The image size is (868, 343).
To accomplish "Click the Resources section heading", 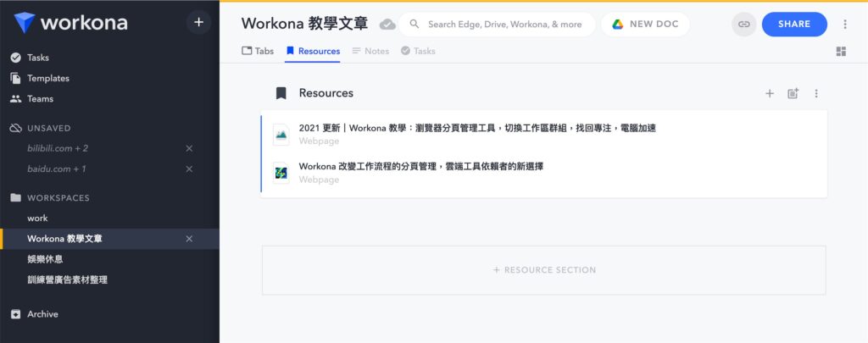I will pyautogui.click(x=326, y=93).
